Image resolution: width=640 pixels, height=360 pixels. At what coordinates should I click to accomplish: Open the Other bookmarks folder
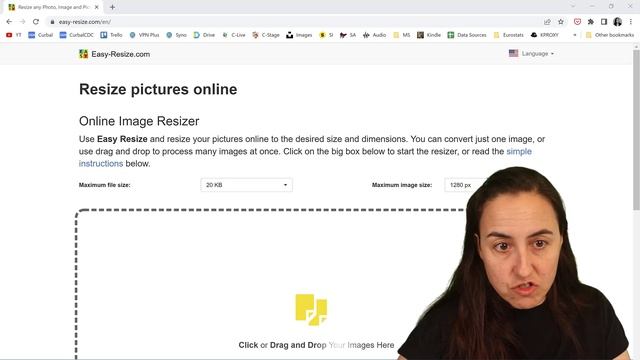pos(610,35)
